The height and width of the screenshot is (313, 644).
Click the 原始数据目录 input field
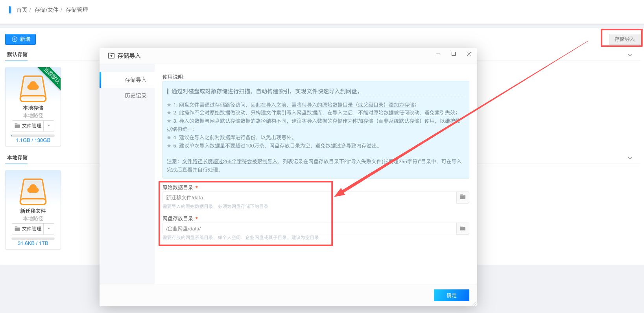pos(309,197)
